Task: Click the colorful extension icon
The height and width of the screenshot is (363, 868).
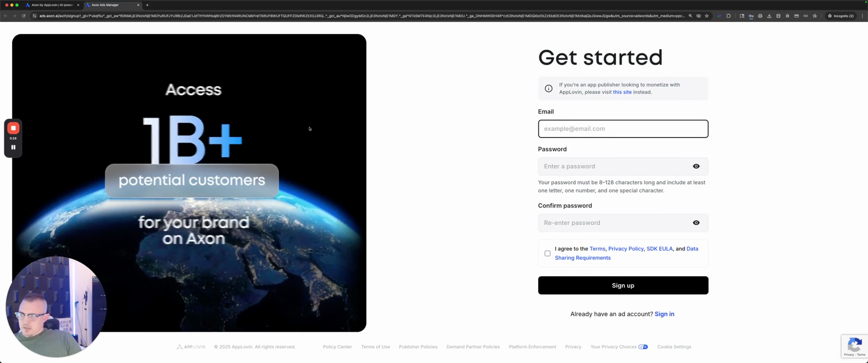Action: 719,16
